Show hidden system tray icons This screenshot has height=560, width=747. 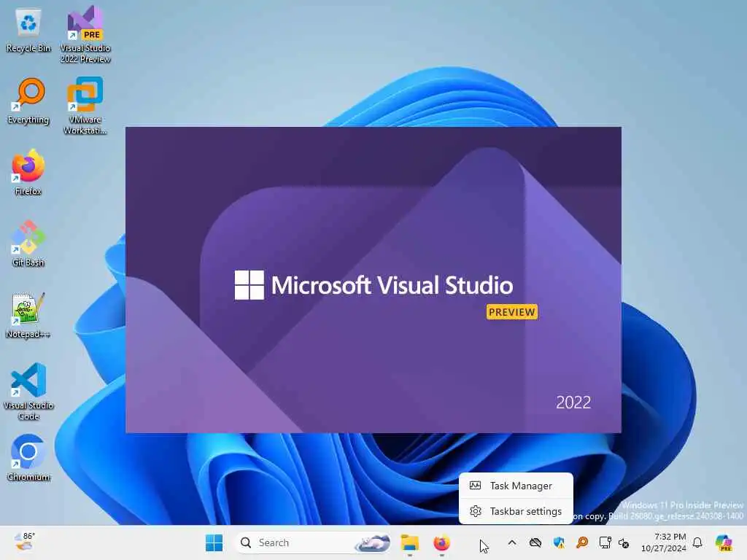tap(511, 542)
